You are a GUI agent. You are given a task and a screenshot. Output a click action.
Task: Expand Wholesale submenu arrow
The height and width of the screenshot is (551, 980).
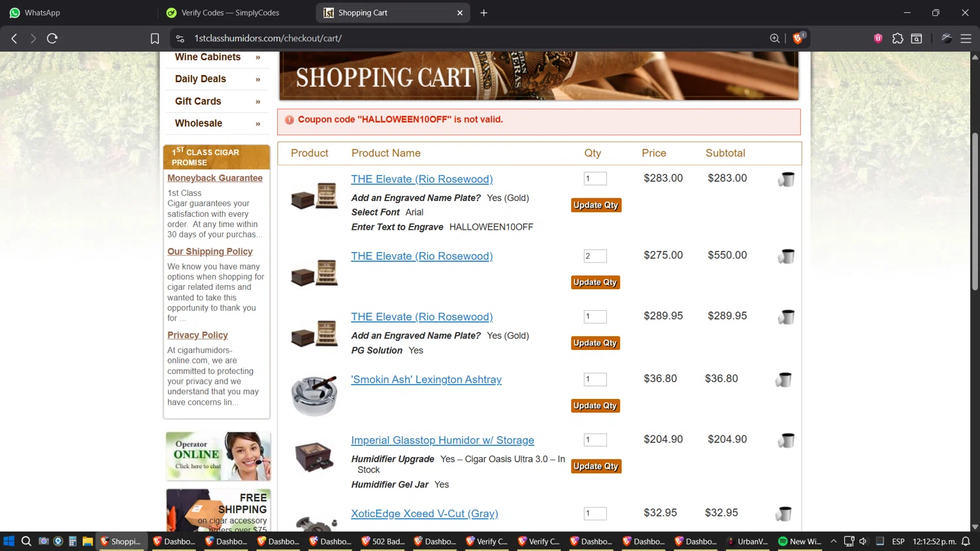(x=258, y=124)
